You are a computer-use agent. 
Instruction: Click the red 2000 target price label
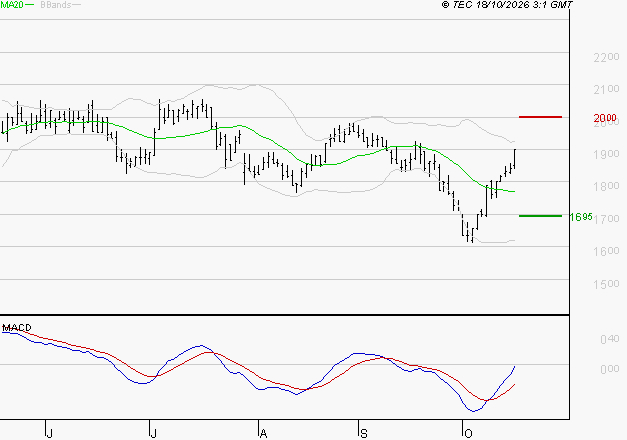[x=605, y=118]
